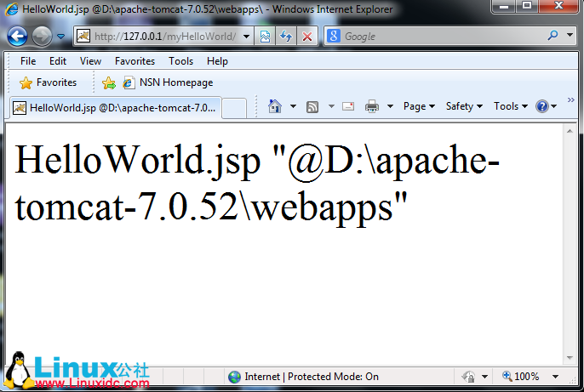Open the Favorites menu in menu bar
Screen dimensions: 584x392
point(135,61)
